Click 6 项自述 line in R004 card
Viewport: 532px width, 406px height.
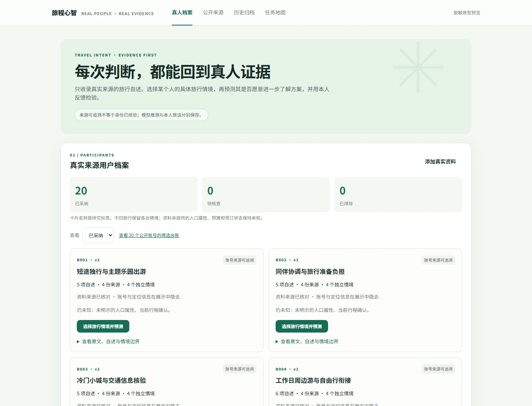coord(314,393)
